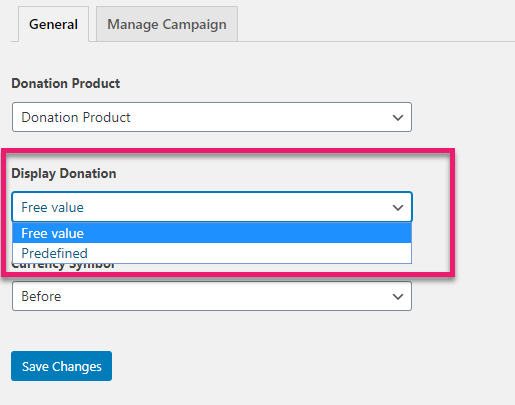
Task: Click the chevron on the Before dropdown
Action: coord(398,297)
